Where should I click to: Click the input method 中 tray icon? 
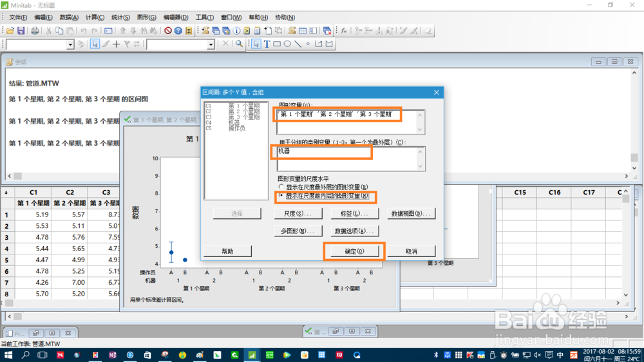point(560,355)
